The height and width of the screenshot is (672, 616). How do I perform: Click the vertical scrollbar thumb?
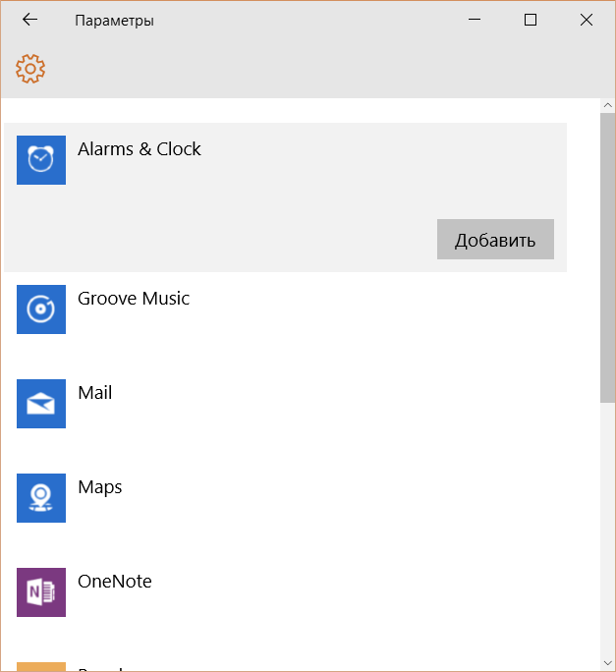click(608, 257)
